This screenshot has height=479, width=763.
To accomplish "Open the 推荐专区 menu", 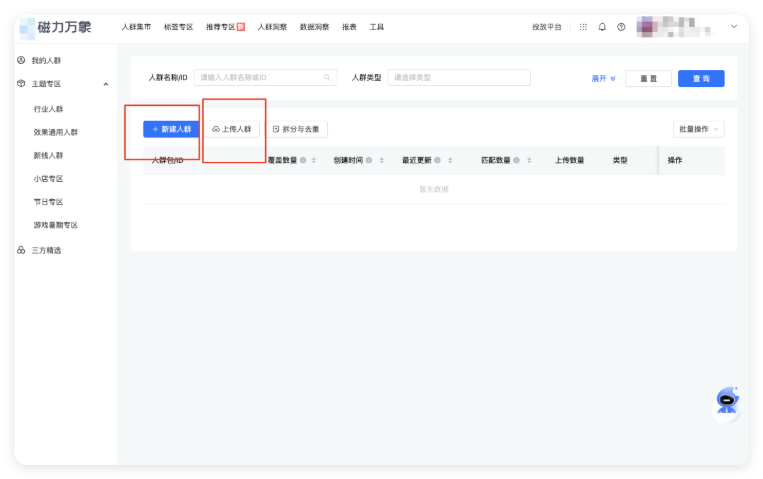I will (x=225, y=27).
